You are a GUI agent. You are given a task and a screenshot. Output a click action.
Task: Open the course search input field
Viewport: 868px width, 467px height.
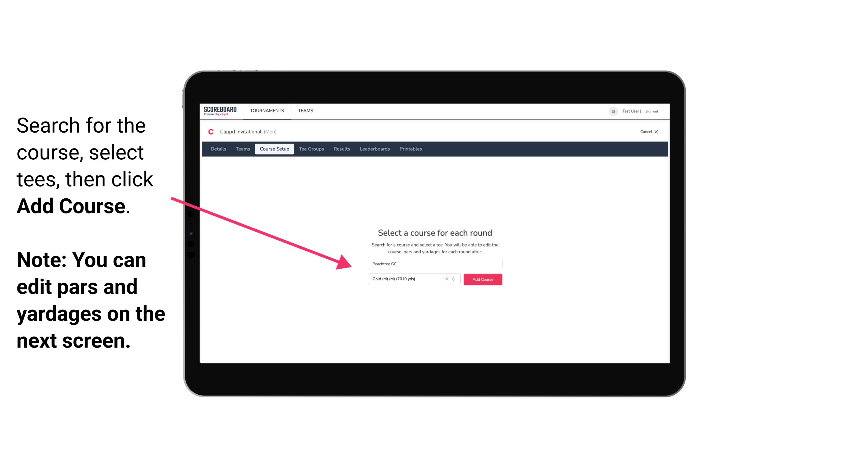click(435, 263)
